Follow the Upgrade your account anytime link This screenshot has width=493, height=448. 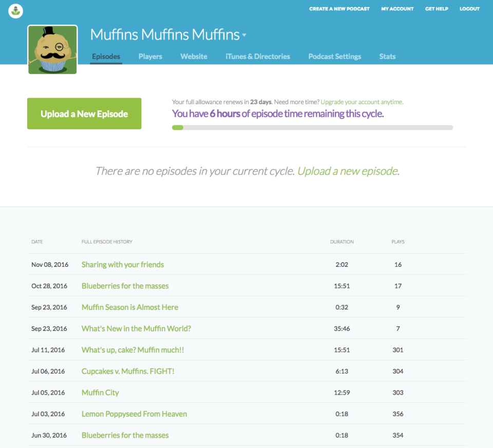pos(362,102)
